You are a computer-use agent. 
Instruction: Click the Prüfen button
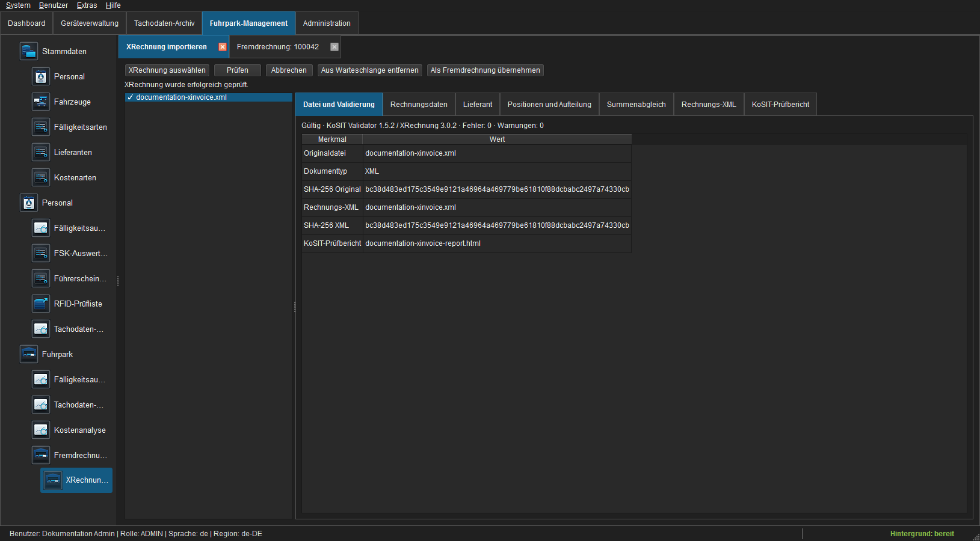coord(238,70)
